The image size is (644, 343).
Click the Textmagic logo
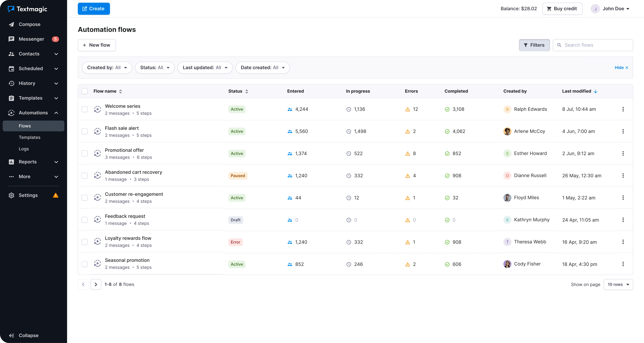point(28,9)
